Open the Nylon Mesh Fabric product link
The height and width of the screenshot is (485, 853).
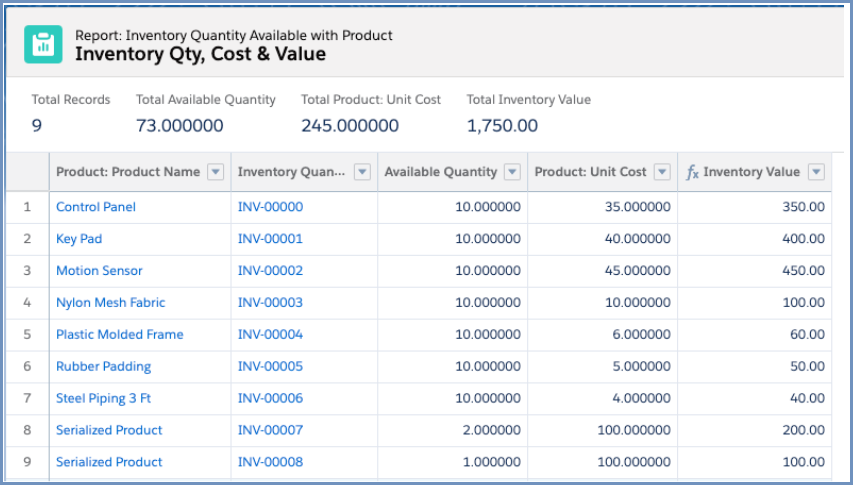click(110, 302)
